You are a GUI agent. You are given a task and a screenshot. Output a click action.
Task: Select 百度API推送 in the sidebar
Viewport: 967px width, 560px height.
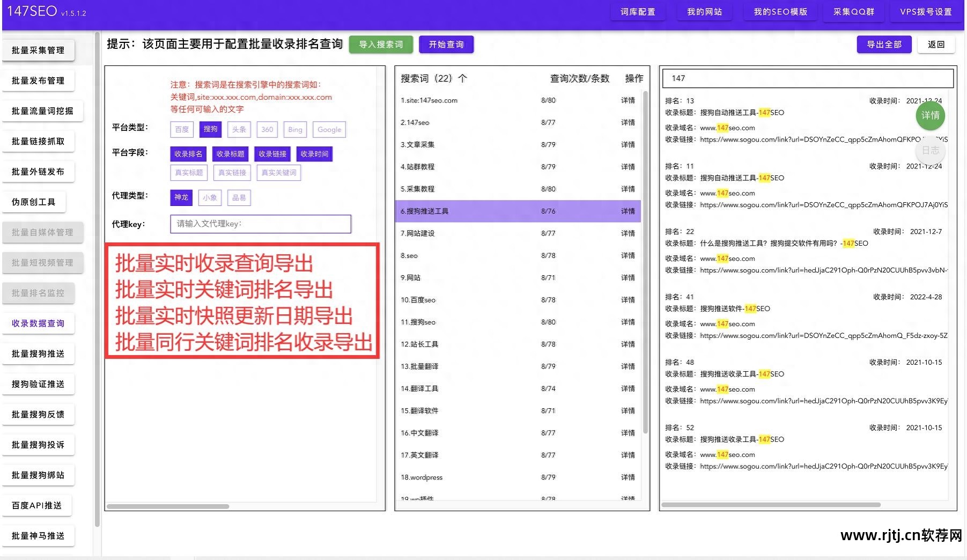click(38, 505)
